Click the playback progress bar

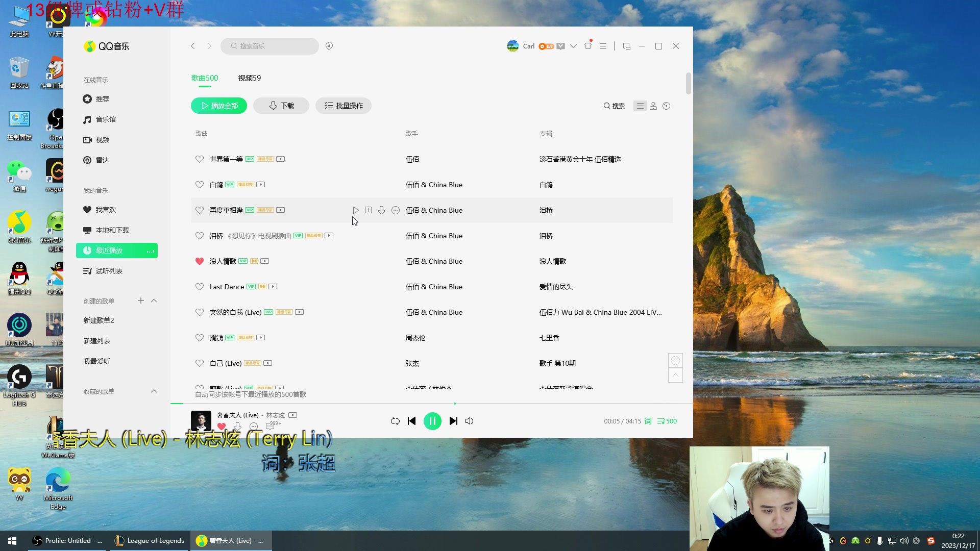(432, 404)
